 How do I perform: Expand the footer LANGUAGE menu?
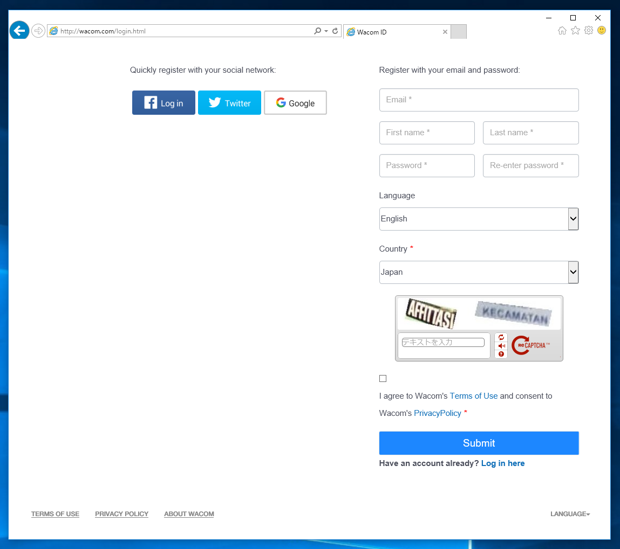(x=570, y=514)
